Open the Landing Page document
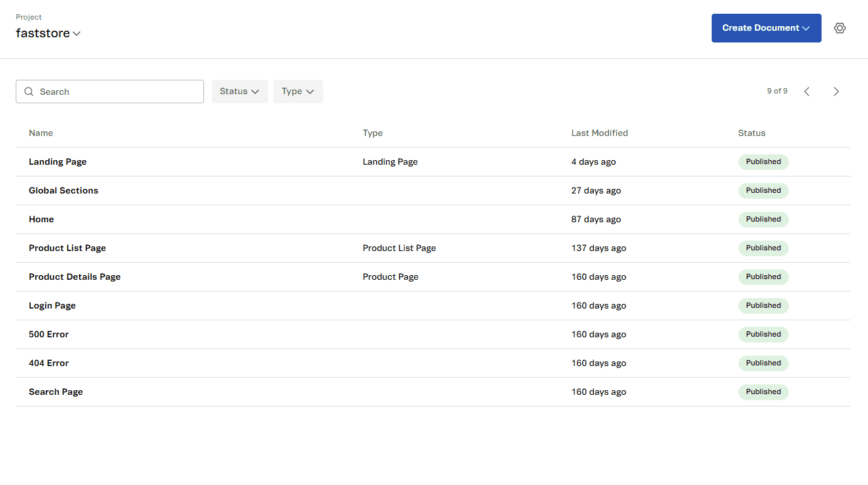The width and height of the screenshot is (868, 485). click(58, 161)
